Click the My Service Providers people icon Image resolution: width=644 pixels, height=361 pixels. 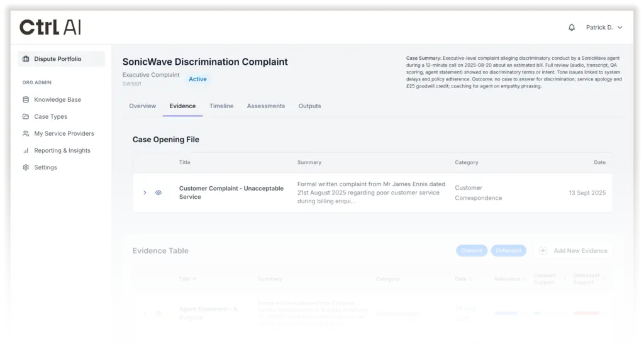tap(26, 133)
